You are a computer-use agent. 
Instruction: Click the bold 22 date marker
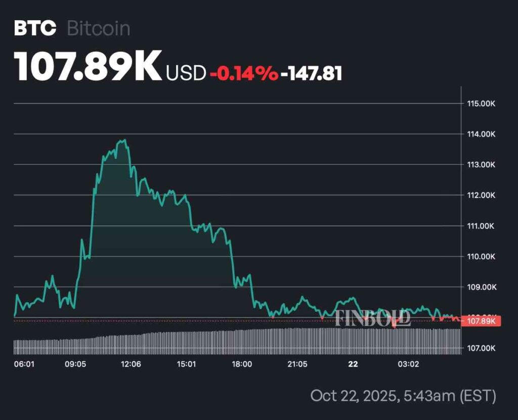pos(354,364)
